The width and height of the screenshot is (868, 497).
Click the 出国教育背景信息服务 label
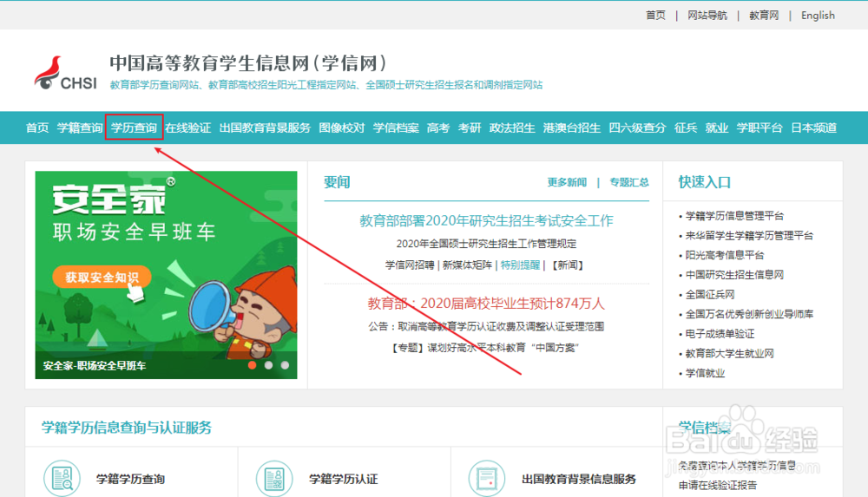[578, 480]
